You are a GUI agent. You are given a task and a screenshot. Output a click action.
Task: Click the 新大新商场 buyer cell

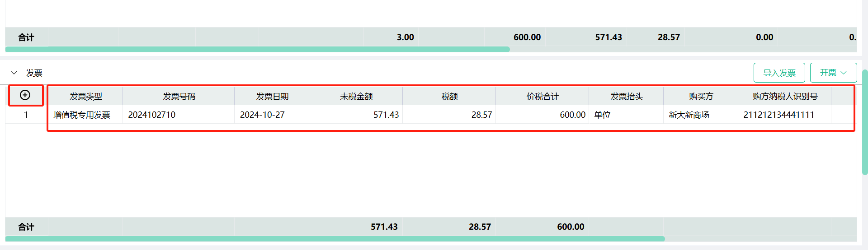[701, 115]
